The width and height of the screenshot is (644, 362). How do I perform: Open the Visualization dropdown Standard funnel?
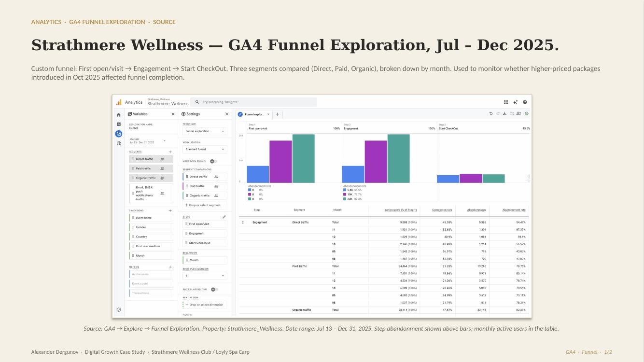click(205, 149)
